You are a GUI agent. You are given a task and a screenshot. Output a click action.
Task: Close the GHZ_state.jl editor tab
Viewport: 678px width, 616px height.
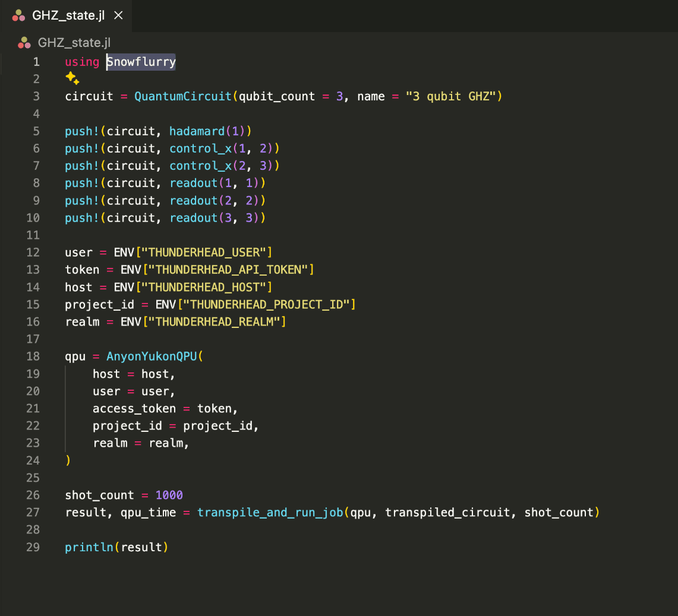[x=118, y=15]
